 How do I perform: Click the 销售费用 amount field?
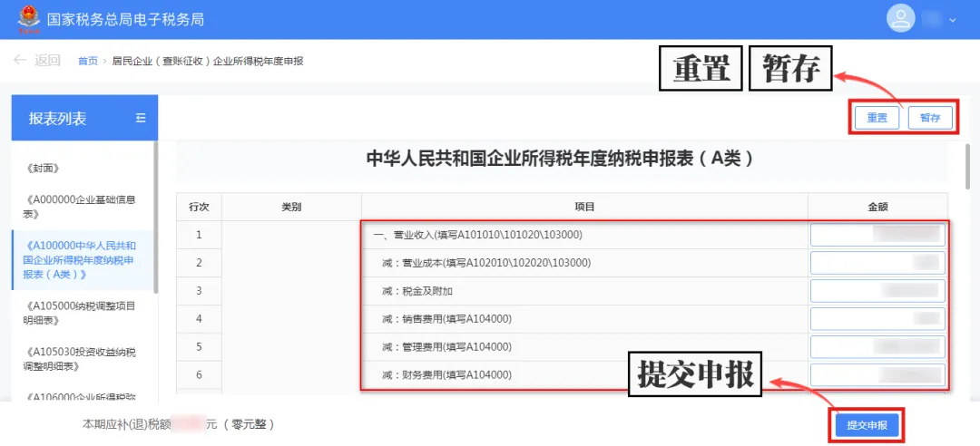click(x=877, y=319)
